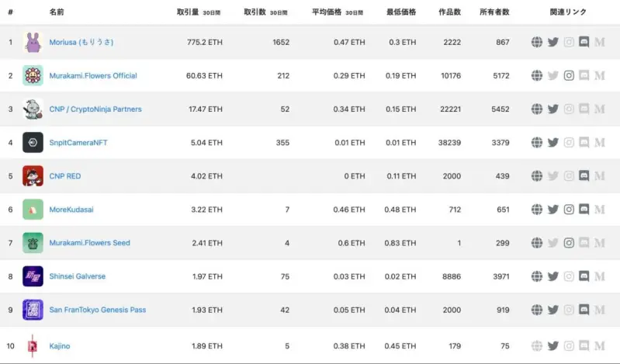Click the 名前 column header
The height and width of the screenshot is (364, 620).
click(57, 12)
